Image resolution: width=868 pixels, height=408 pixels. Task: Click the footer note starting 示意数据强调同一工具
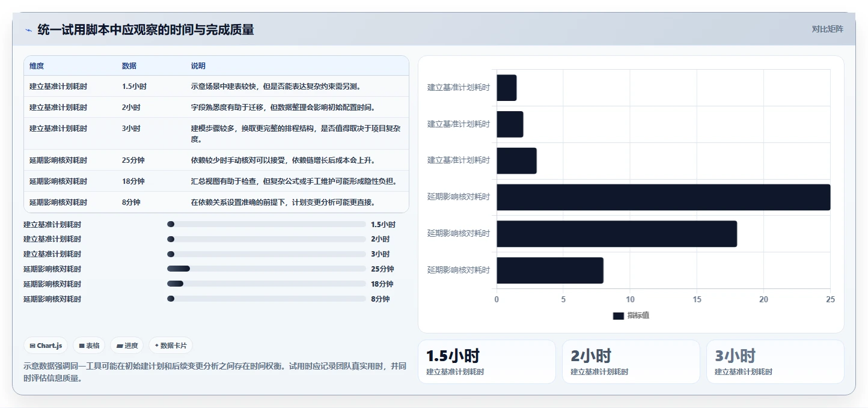[215, 372]
